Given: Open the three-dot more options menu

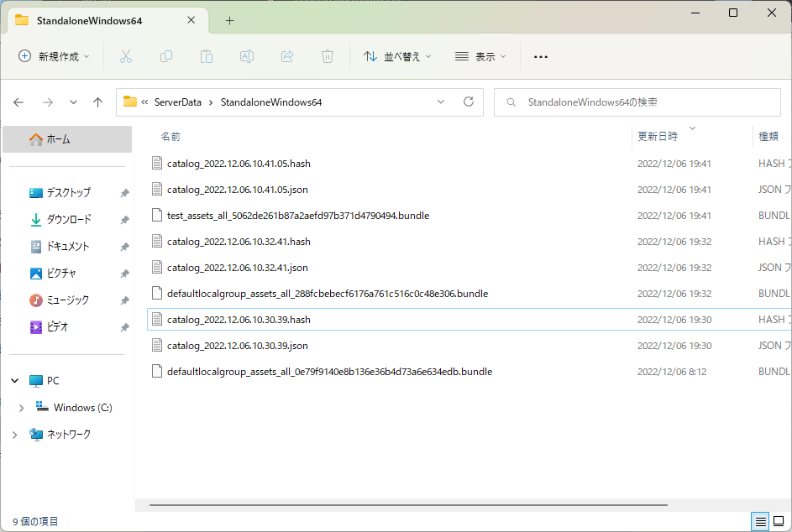Looking at the screenshot, I should point(541,56).
